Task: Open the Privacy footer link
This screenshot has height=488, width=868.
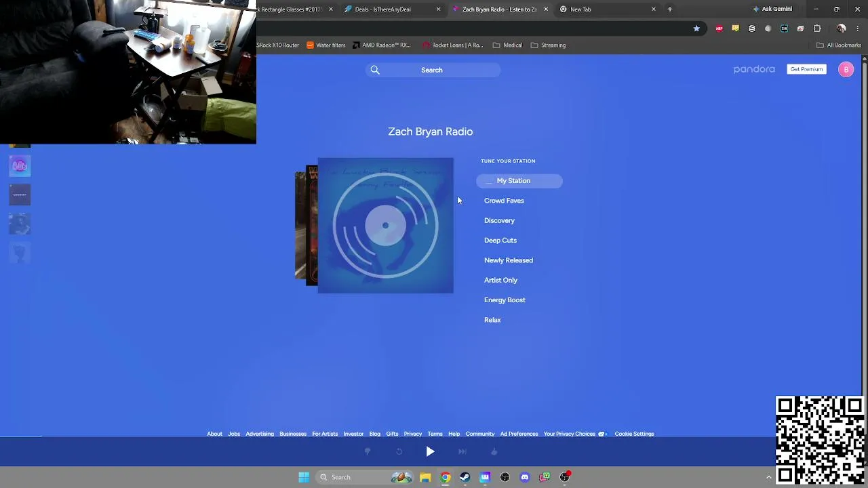Action: 413,434
